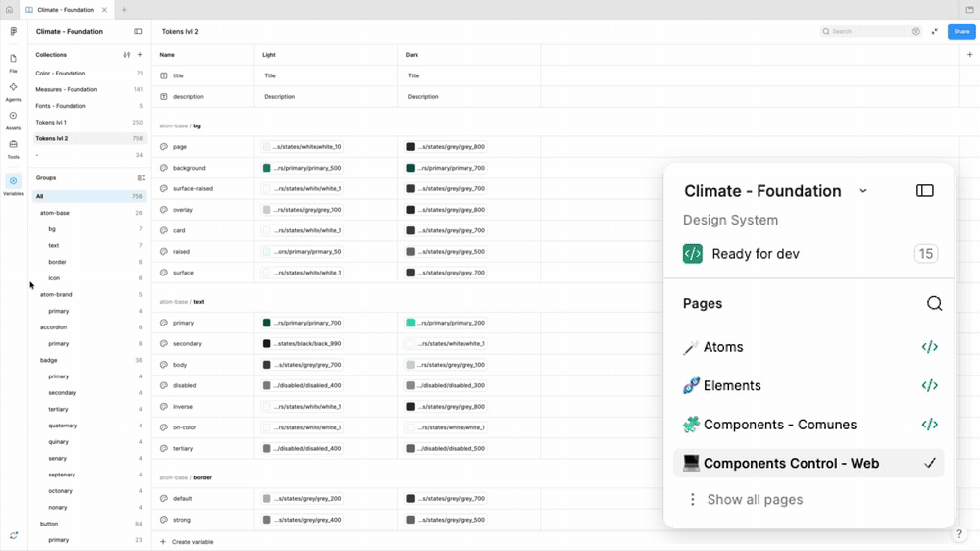Viewport: 980px width, 551px height.
Task: Select the Color - Foundation collection
Action: tap(89, 74)
